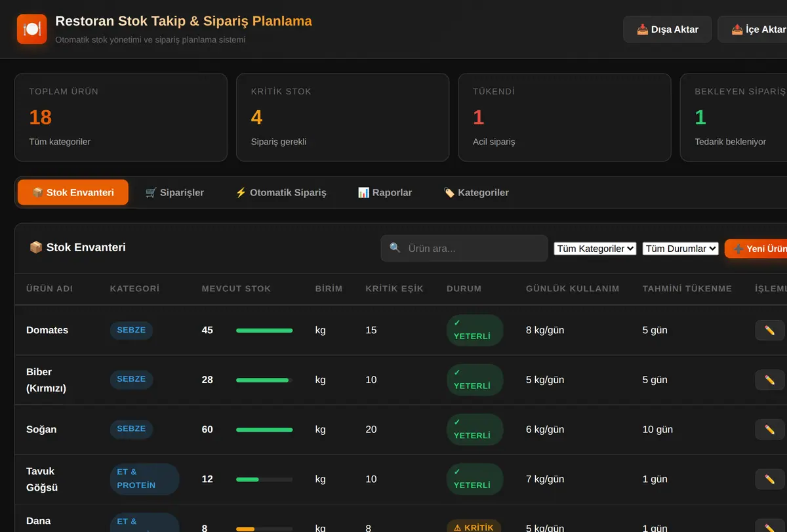The image size is (787, 532).
Task: Click the 7 kg/gün value for Tavuk Göğsü
Action: (545, 480)
